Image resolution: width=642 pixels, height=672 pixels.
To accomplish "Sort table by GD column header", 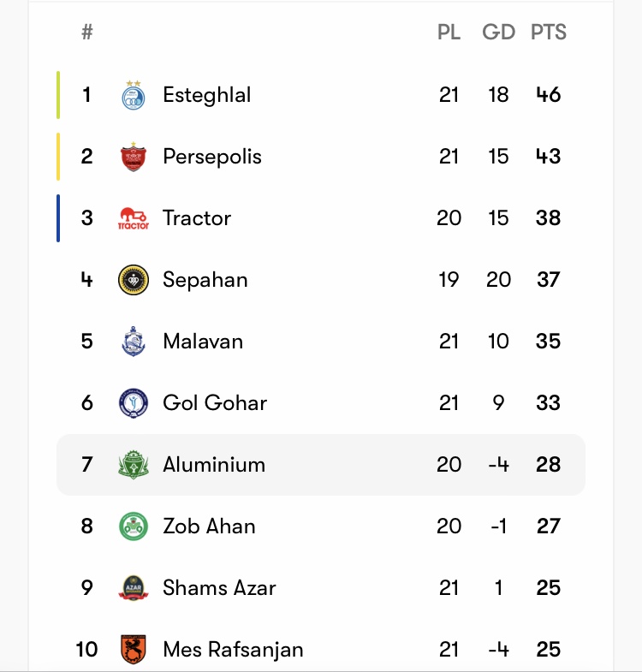I will pyautogui.click(x=498, y=33).
